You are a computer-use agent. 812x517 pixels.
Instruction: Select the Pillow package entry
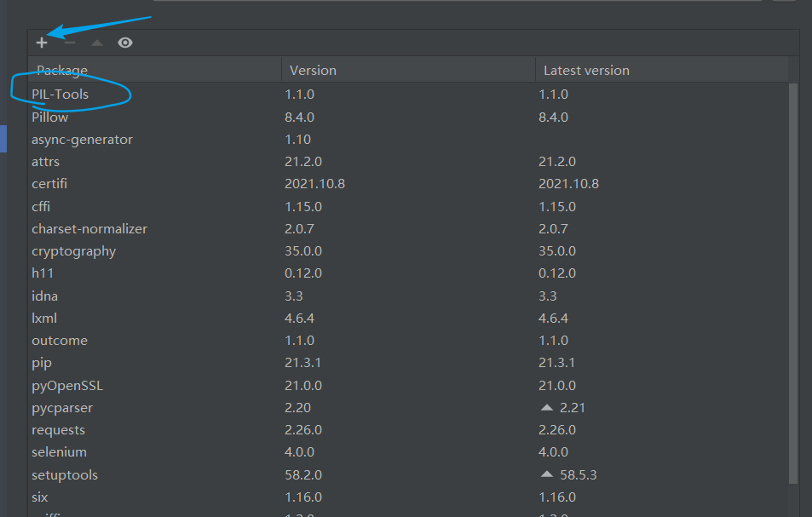[x=49, y=117]
